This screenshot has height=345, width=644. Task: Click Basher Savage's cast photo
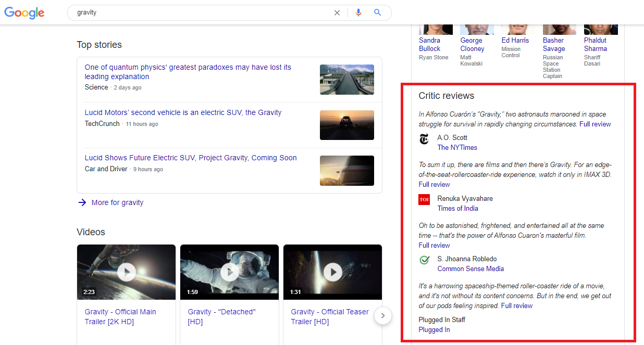[x=560, y=30]
